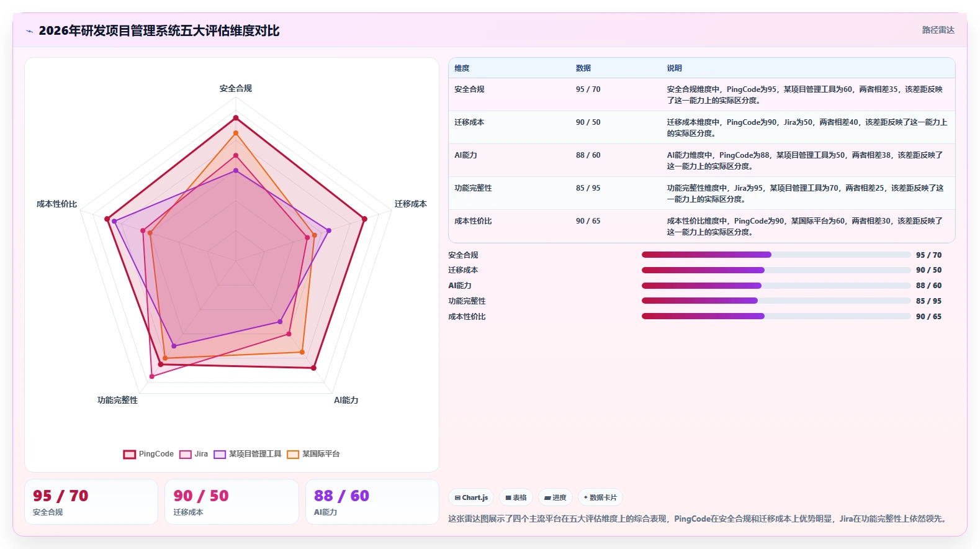The image size is (980, 549).
Task: Click the 功能完整性 progress bar
Action: click(x=776, y=301)
